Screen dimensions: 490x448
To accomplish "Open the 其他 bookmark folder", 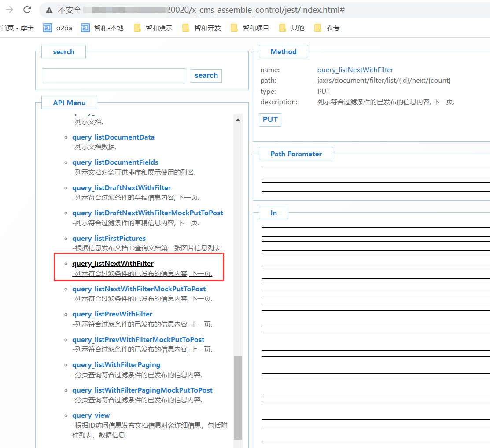I will [x=292, y=28].
